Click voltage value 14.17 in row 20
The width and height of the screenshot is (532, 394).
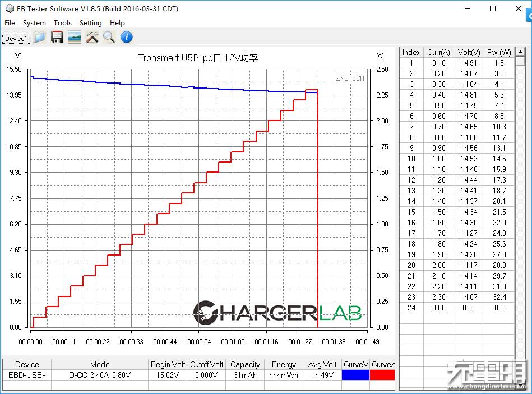click(469, 266)
